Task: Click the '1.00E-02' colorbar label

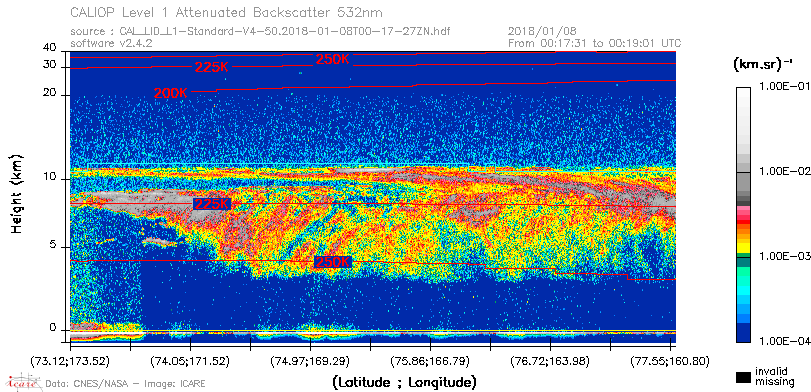Action: click(785, 172)
